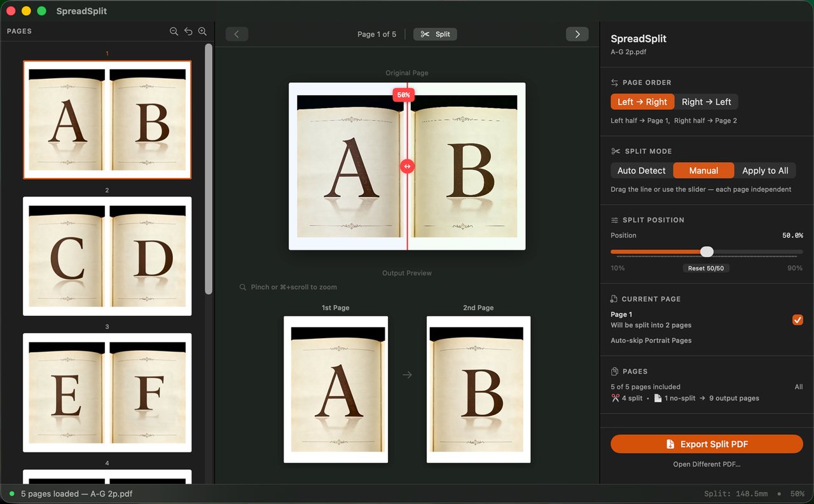Screen dimensions: 814x504
Task: Click the reset zoom arrow icon in Pages panel
Action: coord(188,31)
